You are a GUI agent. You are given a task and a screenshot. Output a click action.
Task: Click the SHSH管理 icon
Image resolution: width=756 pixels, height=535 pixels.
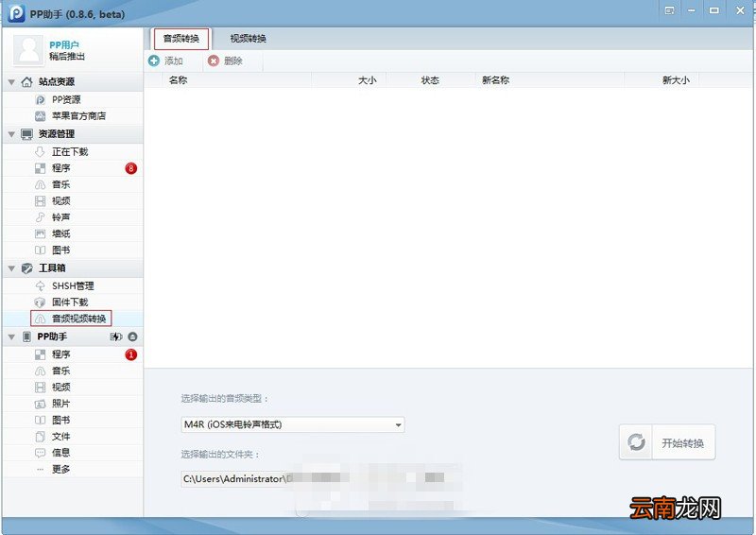click(41, 286)
